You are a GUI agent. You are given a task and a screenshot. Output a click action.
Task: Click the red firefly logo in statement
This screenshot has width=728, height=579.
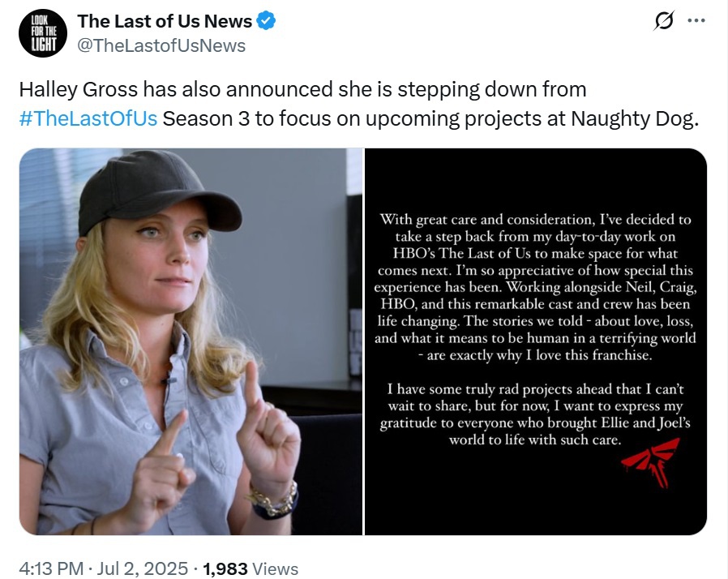pos(652,462)
